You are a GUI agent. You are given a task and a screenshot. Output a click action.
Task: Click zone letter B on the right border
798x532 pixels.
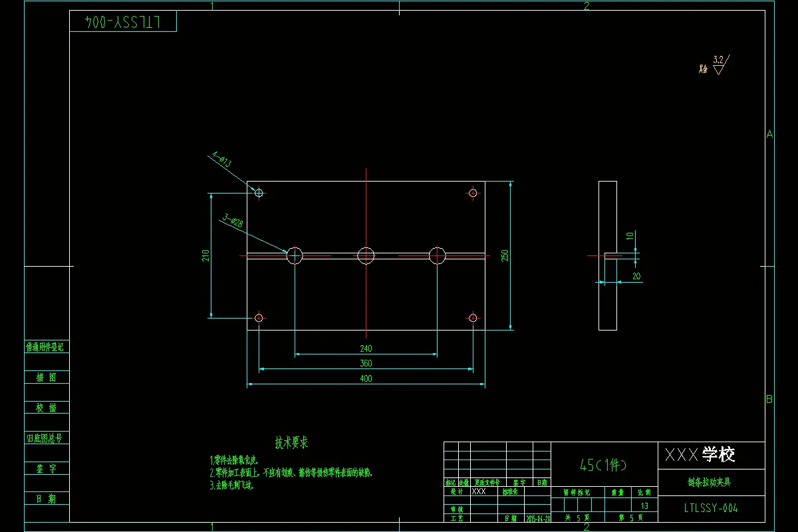pos(769,399)
